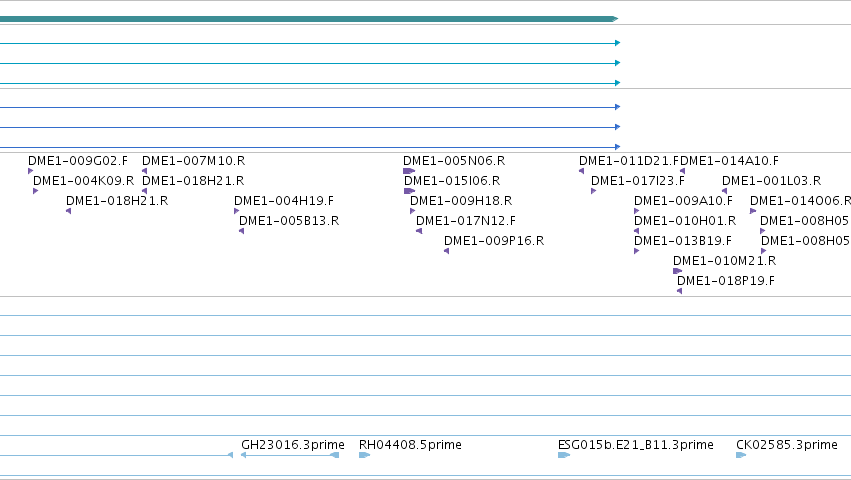Click the thick teal gene bar at top
The width and height of the screenshot is (851, 480).
pos(309,19)
